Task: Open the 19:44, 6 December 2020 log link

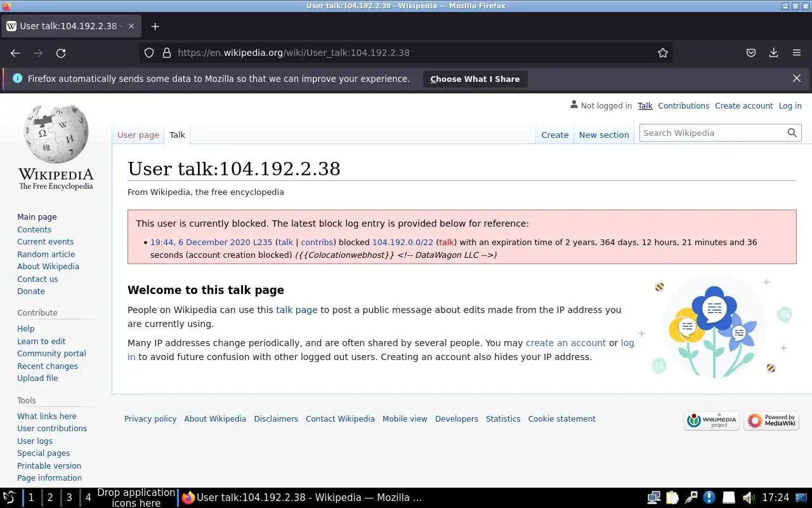Action: [x=200, y=243]
